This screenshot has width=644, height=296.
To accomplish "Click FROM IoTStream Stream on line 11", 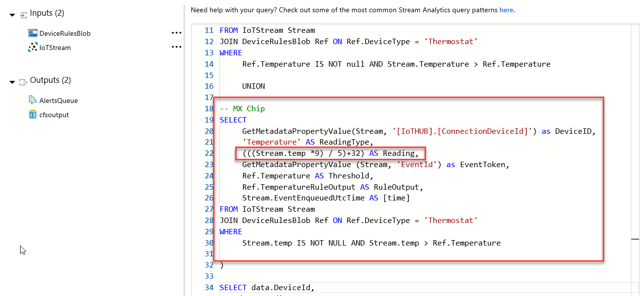I will (267, 30).
